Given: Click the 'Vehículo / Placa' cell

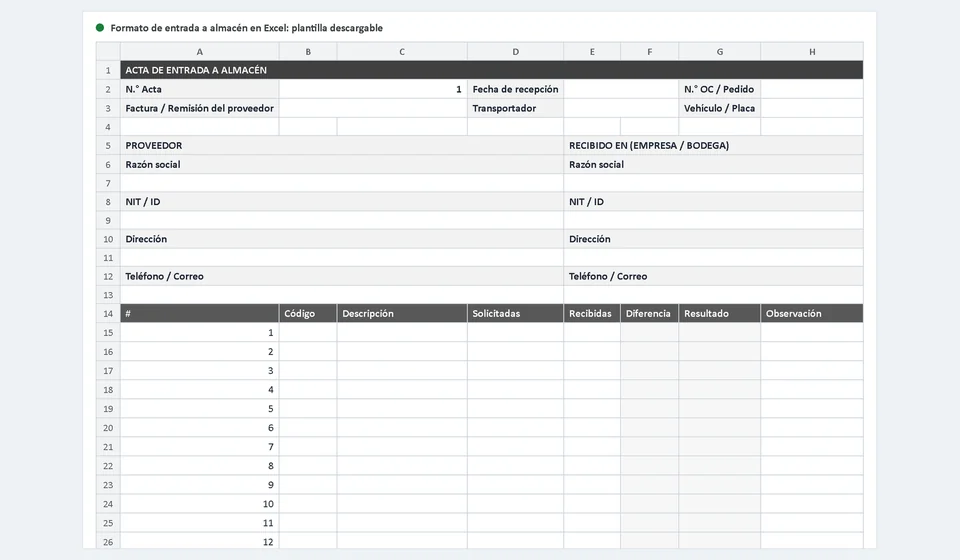Looking at the screenshot, I should [719, 108].
